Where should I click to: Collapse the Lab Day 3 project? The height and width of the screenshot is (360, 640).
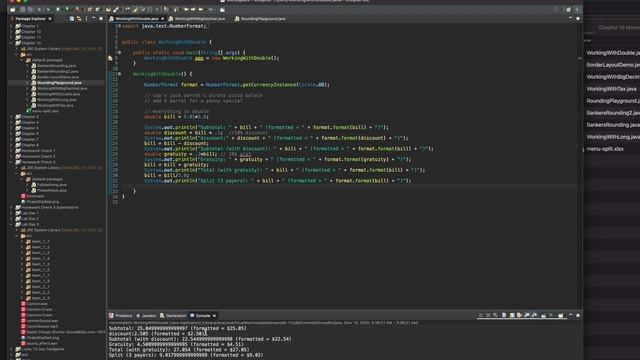tap(11, 224)
